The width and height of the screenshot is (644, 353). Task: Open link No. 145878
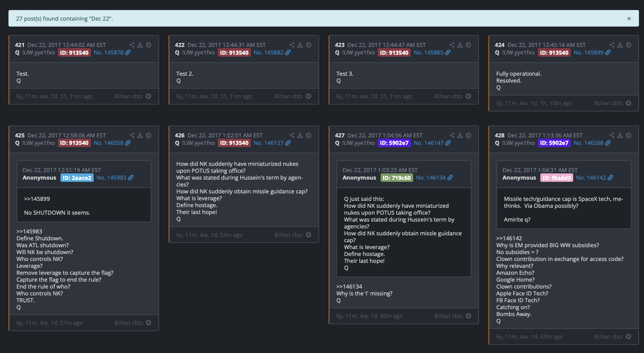tap(112, 53)
